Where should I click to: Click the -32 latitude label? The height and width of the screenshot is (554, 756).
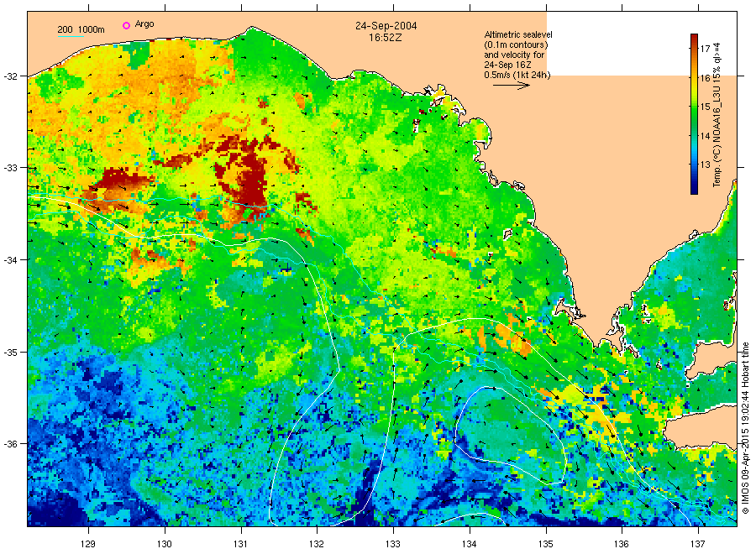pos(10,76)
